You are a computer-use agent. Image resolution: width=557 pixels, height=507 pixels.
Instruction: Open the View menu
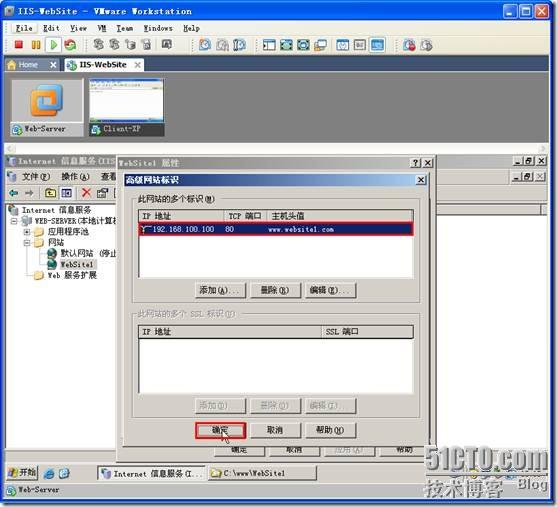(x=78, y=28)
